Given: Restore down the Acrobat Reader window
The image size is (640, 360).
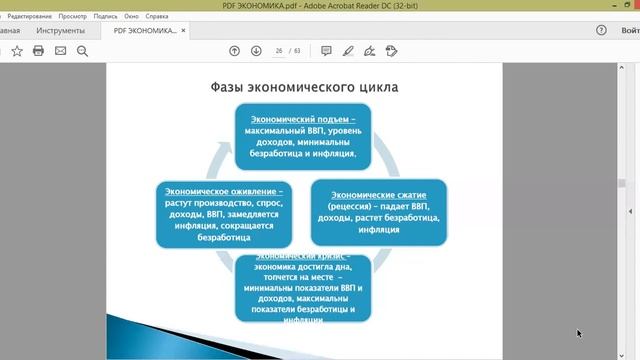Looking at the screenshot, I should (627, 5).
